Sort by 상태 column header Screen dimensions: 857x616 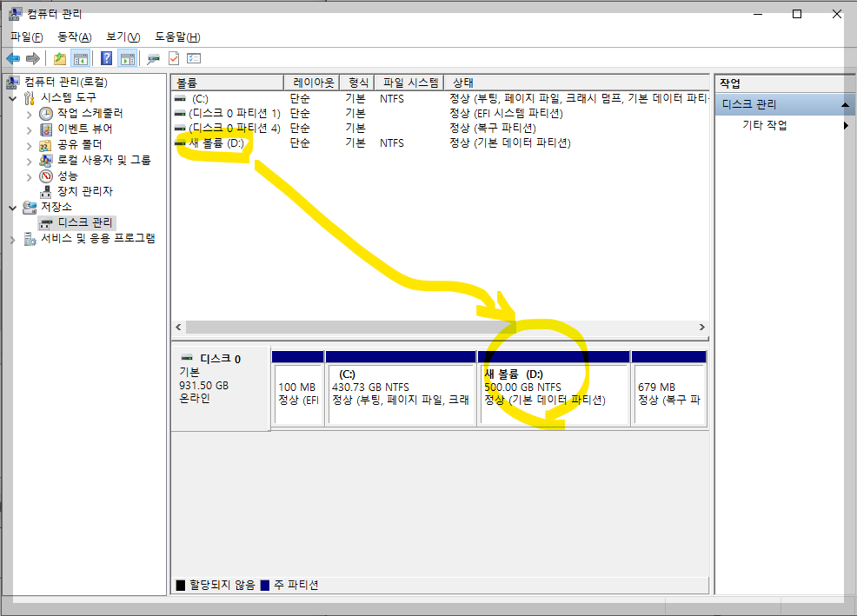click(576, 83)
